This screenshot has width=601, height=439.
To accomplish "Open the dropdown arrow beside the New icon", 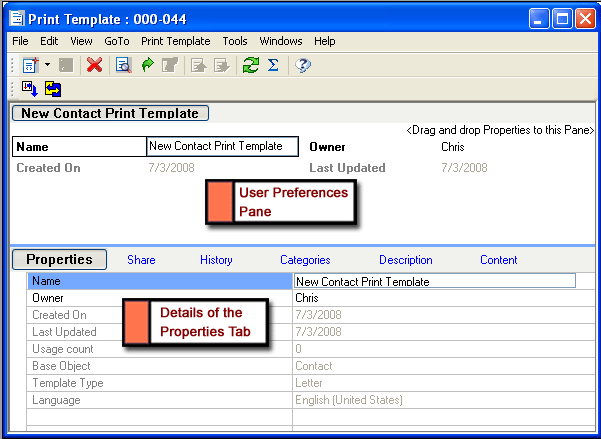I will pyautogui.click(x=47, y=65).
